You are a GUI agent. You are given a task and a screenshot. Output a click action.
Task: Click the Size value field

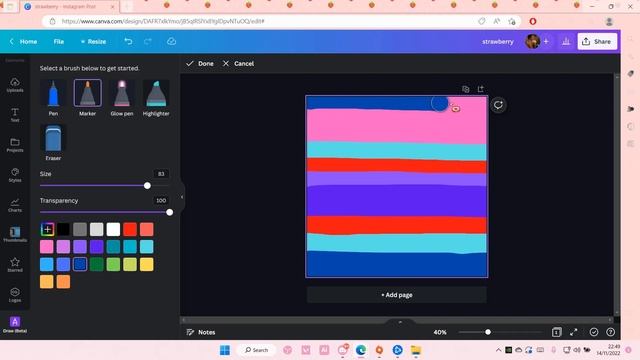tap(161, 174)
